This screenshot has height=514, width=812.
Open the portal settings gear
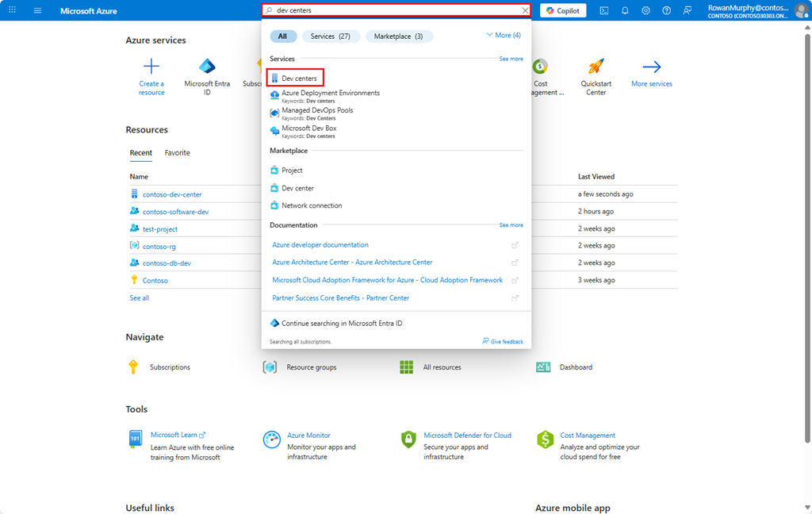click(645, 10)
